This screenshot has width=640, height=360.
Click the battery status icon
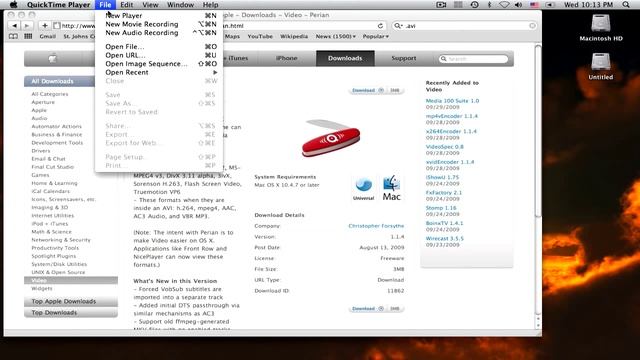[550, 4]
